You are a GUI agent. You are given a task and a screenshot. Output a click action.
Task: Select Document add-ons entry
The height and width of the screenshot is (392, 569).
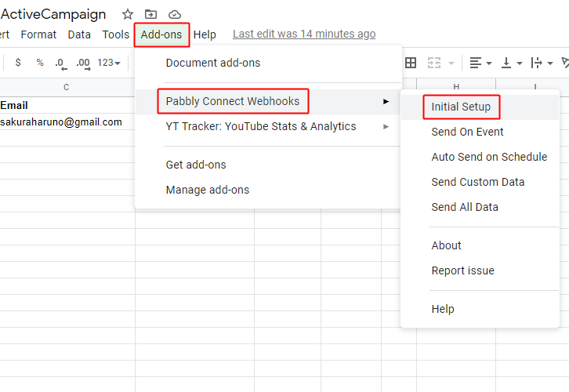tap(213, 63)
